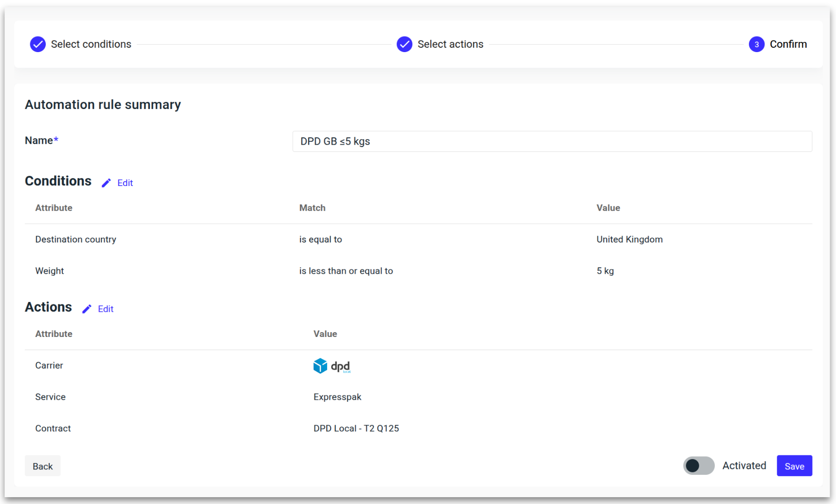Click the Expresspak service value

337,397
